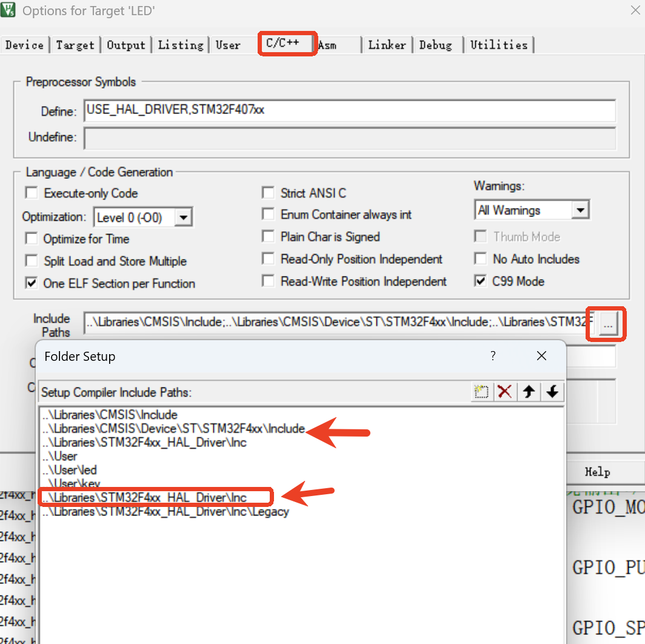Move the selected path down
Screen dimensions: 645x644
click(552, 392)
